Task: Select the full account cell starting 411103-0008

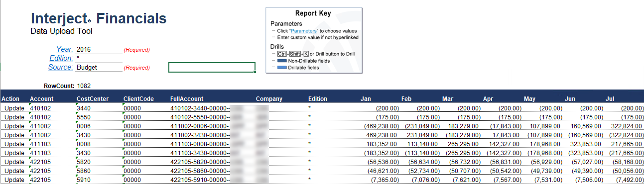Action: point(212,144)
